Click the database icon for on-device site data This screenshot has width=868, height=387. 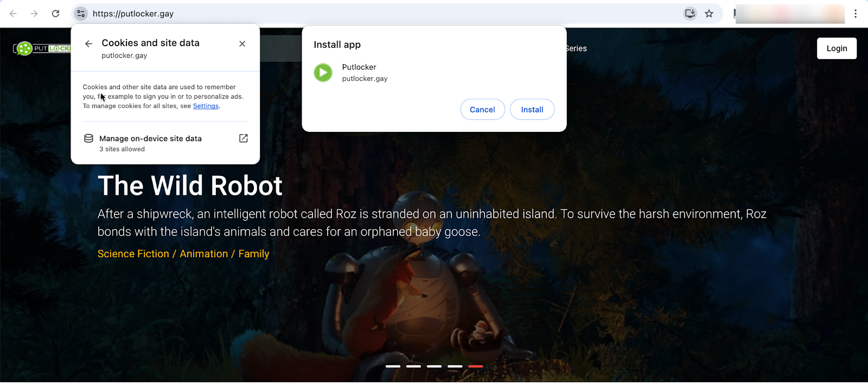click(x=88, y=138)
